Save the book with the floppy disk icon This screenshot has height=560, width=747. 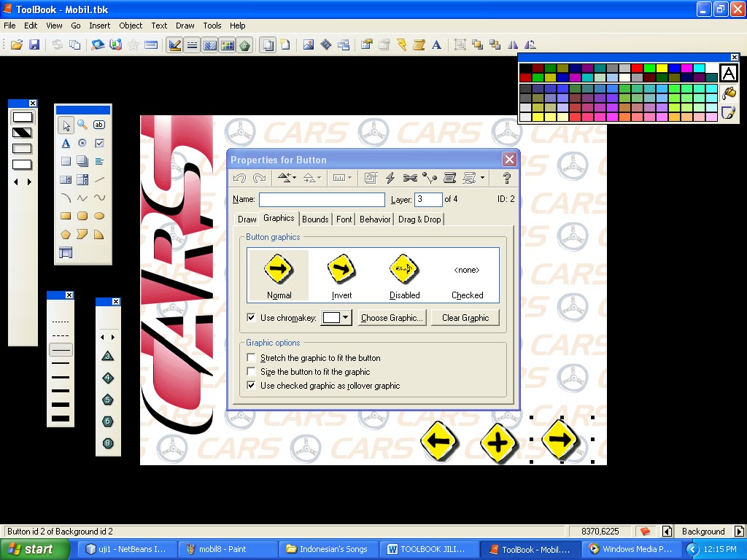[34, 44]
